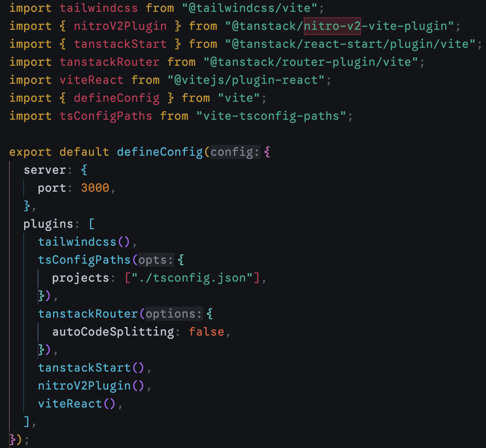Click the "port" property key
The width and height of the screenshot is (486, 448).
point(52,188)
